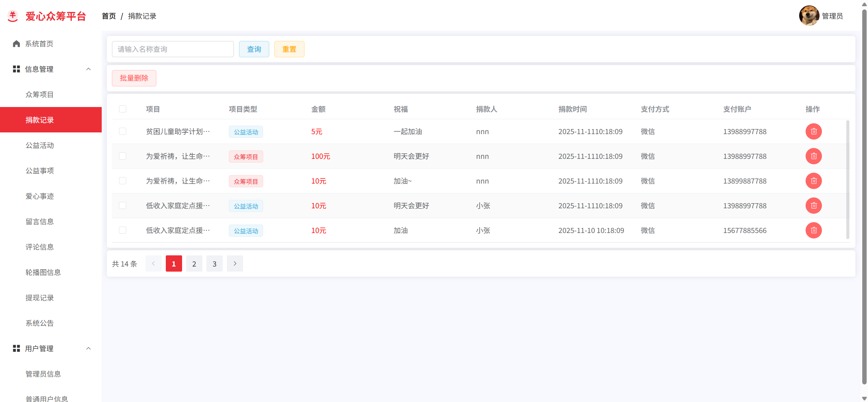868x402 pixels.
Task: Collapse the 信息管理 menu section
Action: tap(88, 69)
